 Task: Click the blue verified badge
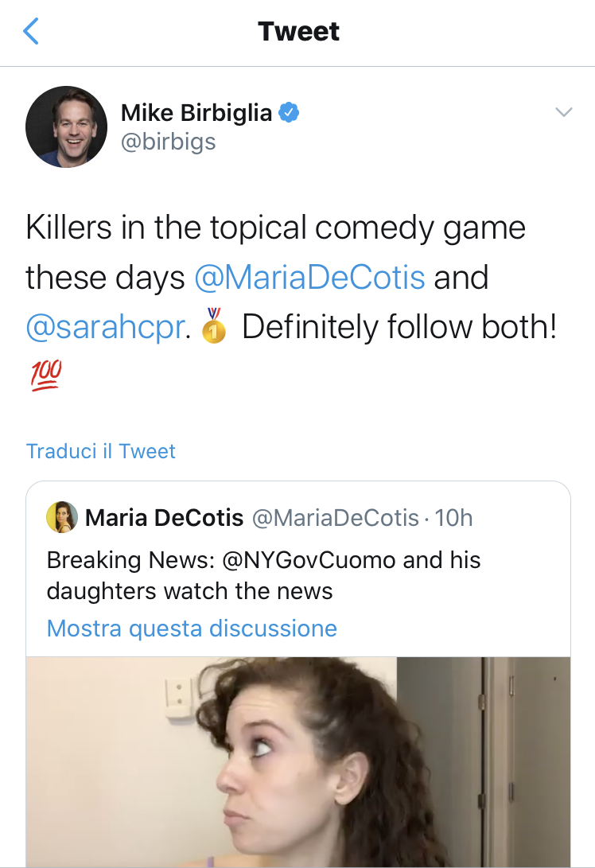[289, 112]
